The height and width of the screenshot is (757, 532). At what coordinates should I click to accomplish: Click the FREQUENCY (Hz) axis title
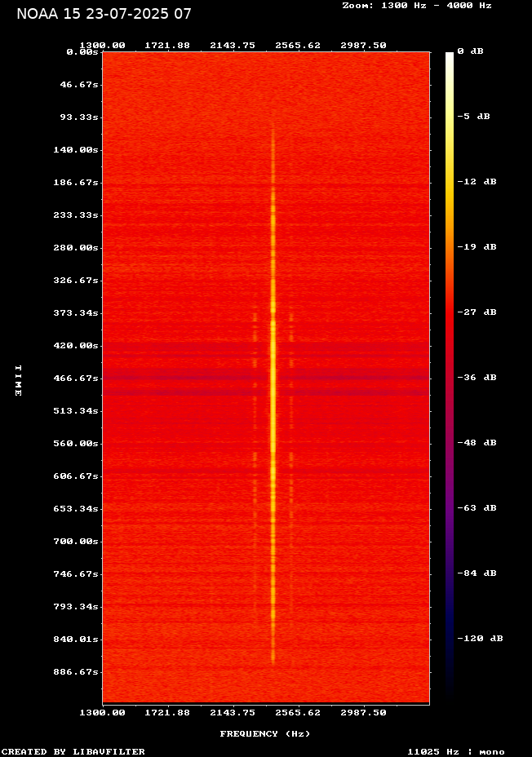coord(265,734)
